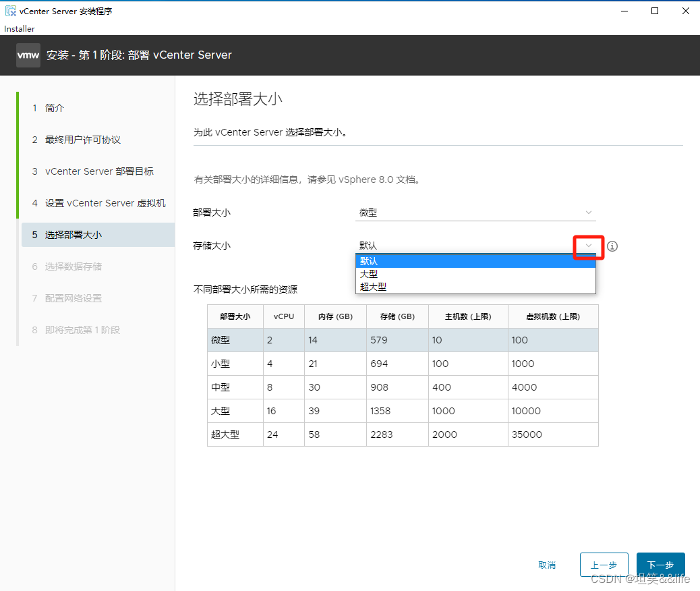This screenshot has height=591, width=700.
Task: Click the 超大型 row label in table
Action: 225,434
